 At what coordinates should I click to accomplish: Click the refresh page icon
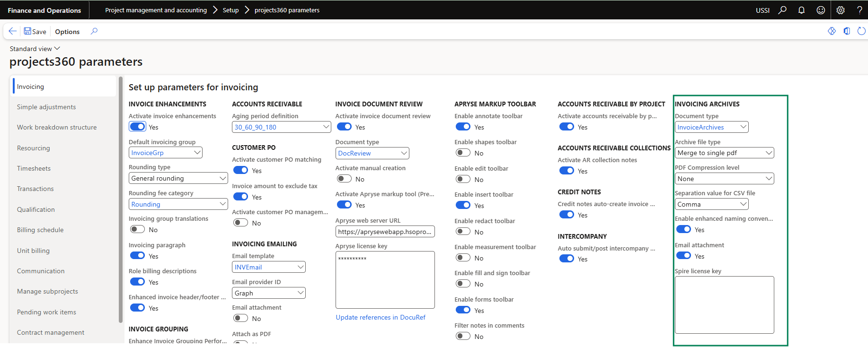pyautogui.click(x=861, y=31)
